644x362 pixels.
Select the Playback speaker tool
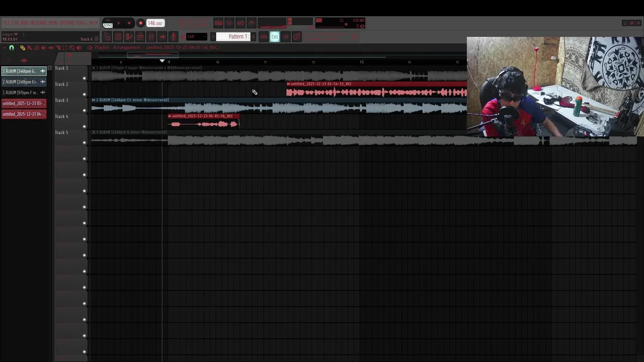pyautogui.click(x=79, y=48)
